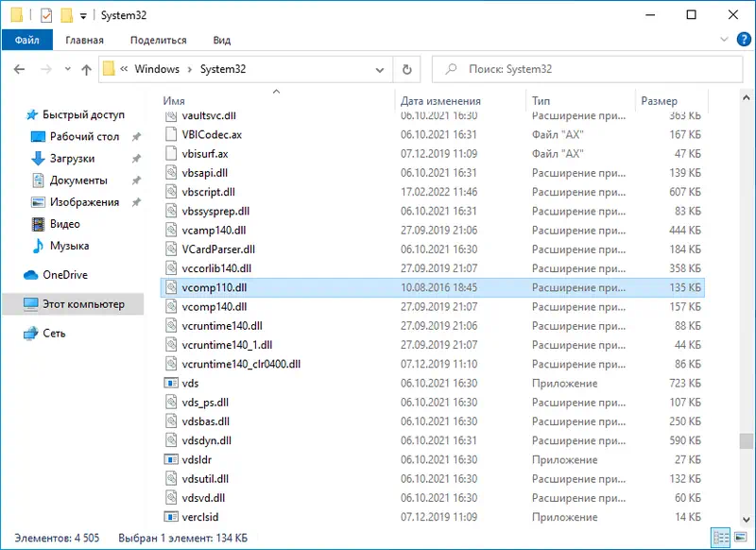This screenshot has height=550, width=756.
Task: Open the Поделиться ribbon tab
Action: pyautogui.click(x=158, y=40)
